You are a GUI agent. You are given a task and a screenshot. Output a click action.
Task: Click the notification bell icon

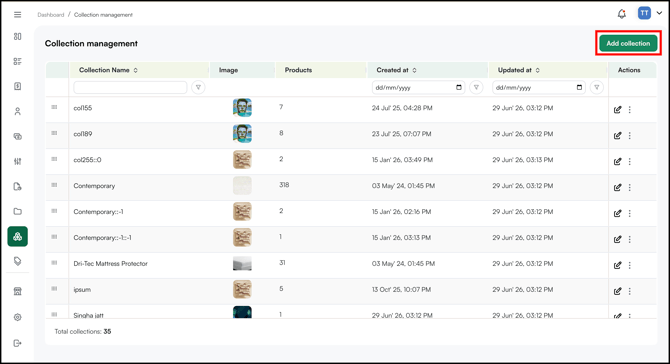pos(622,14)
